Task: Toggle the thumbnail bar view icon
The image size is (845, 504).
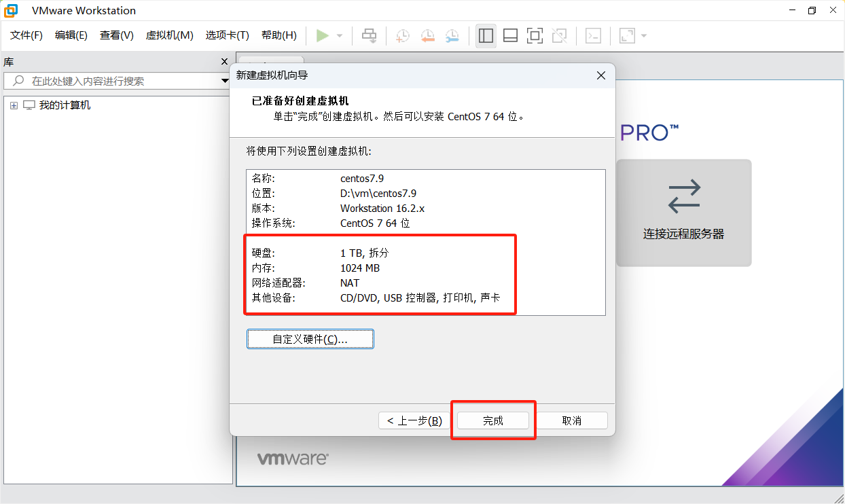Action: [511, 35]
